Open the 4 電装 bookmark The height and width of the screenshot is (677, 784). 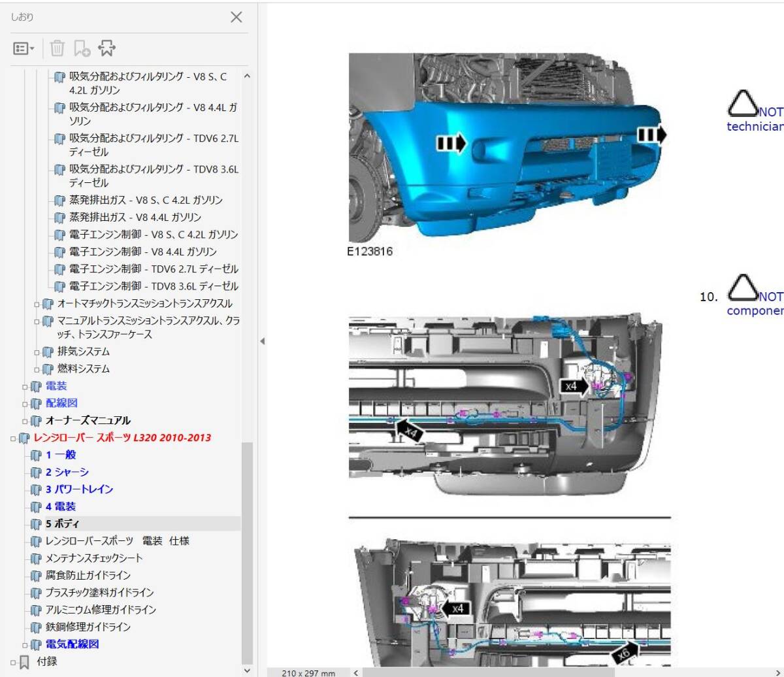point(60,506)
